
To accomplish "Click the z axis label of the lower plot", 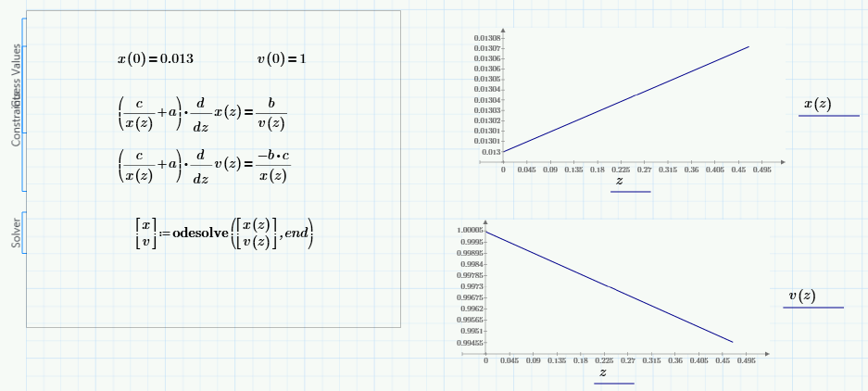I will tap(603, 372).
